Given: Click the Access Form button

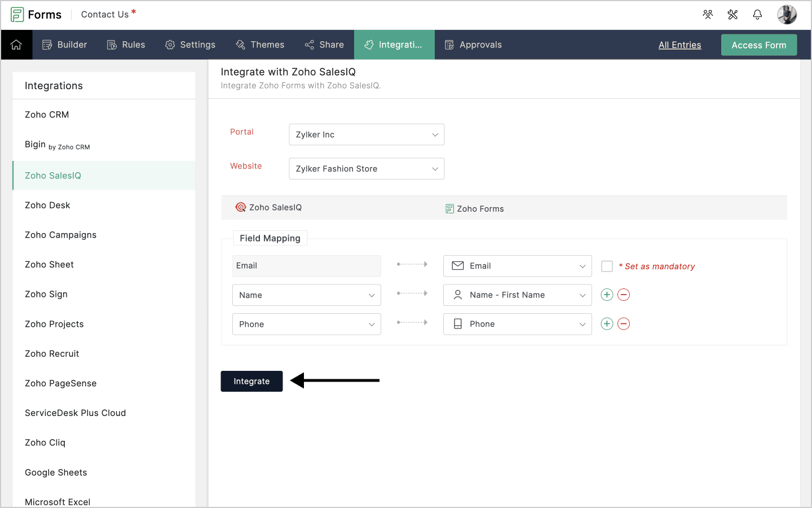Looking at the screenshot, I should (x=759, y=45).
